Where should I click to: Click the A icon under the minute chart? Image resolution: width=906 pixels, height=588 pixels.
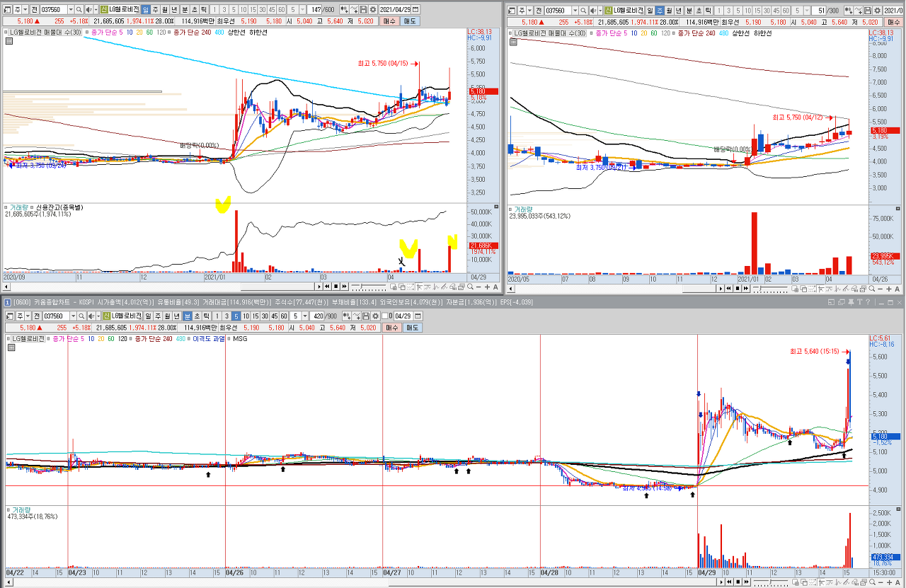tap(898, 582)
